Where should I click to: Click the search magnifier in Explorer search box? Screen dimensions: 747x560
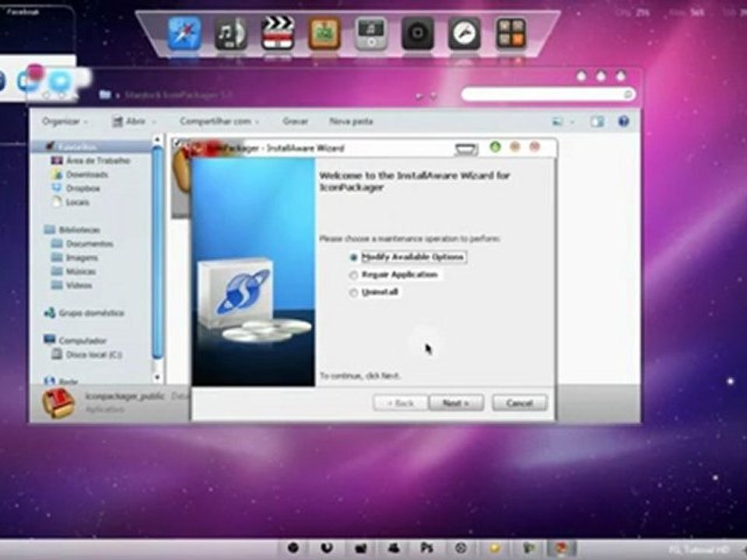[x=629, y=94]
